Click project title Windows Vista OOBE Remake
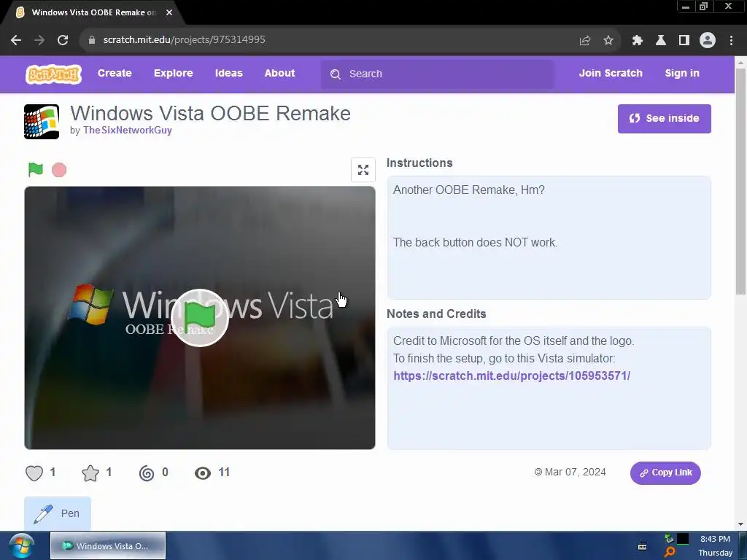 (210, 113)
